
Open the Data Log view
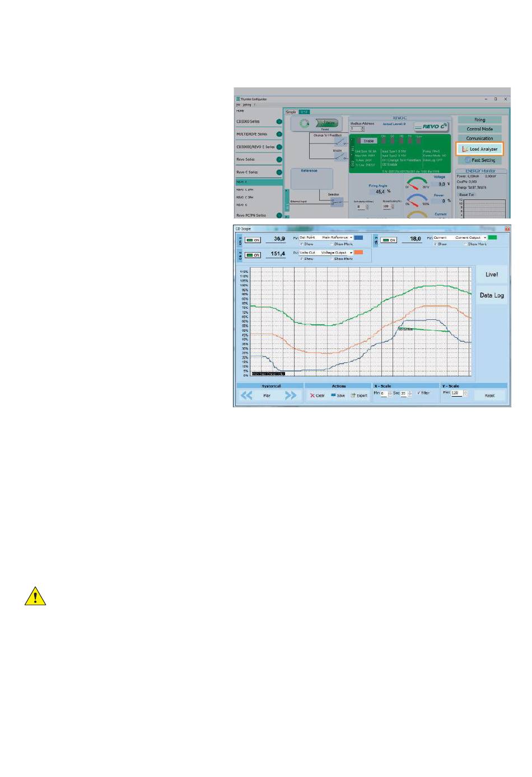[x=492, y=295]
